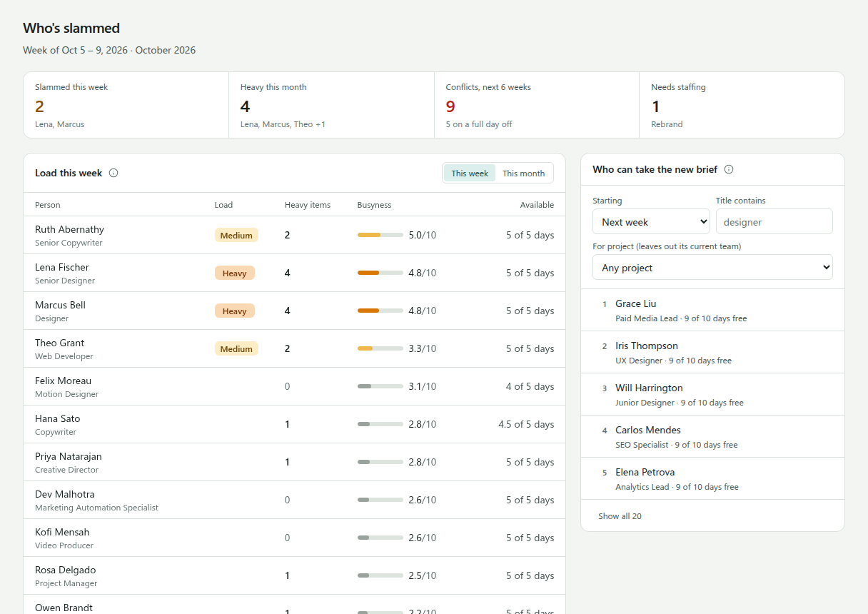Image resolution: width=868 pixels, height=614 pixels.
Task: Focus the Title contains input field
Action: [x=774, y=221]
